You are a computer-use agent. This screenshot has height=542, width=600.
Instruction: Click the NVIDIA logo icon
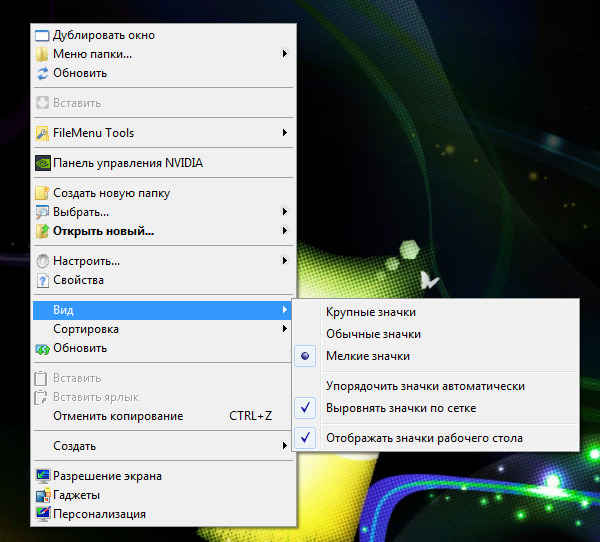[43, 163]
